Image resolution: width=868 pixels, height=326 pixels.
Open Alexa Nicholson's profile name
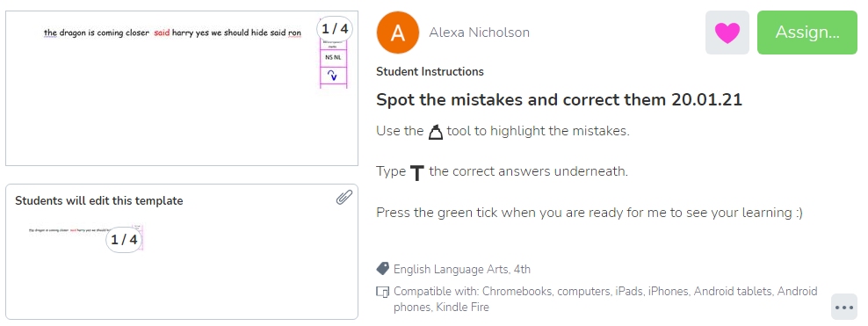tap(479, 33)
